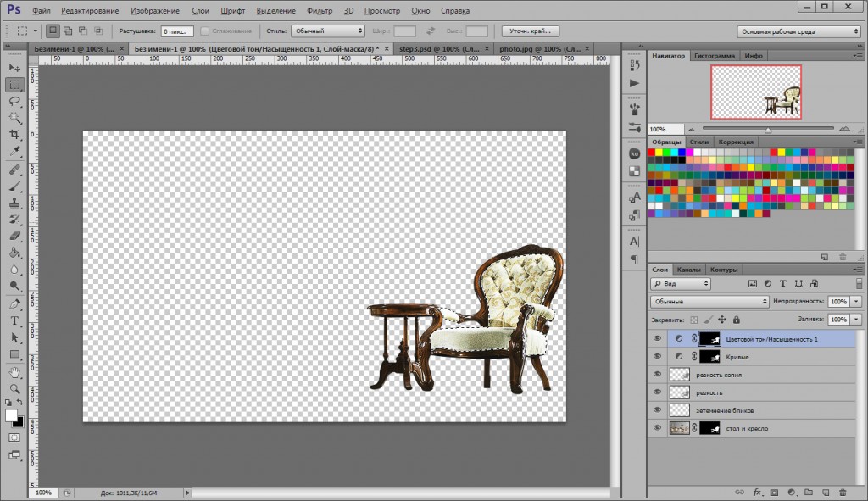Open the tool preset picker arrow

pyautogui.click(x=35, y=31)
